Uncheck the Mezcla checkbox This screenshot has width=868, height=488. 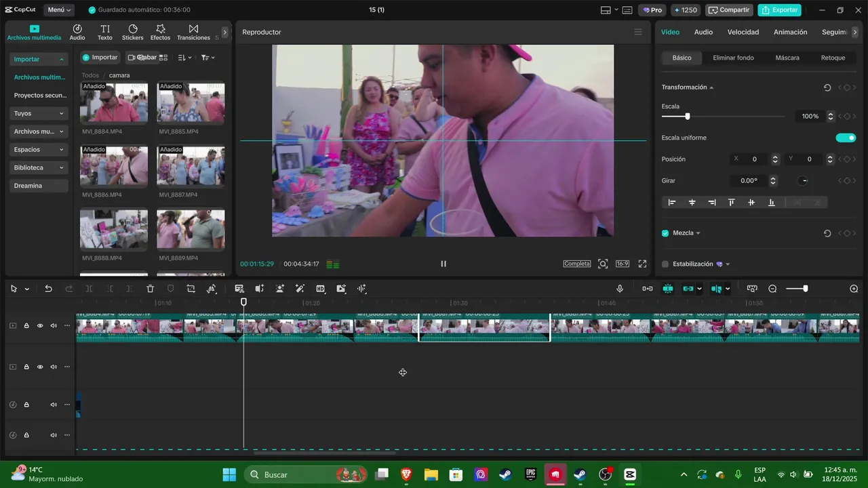point(665,233)
